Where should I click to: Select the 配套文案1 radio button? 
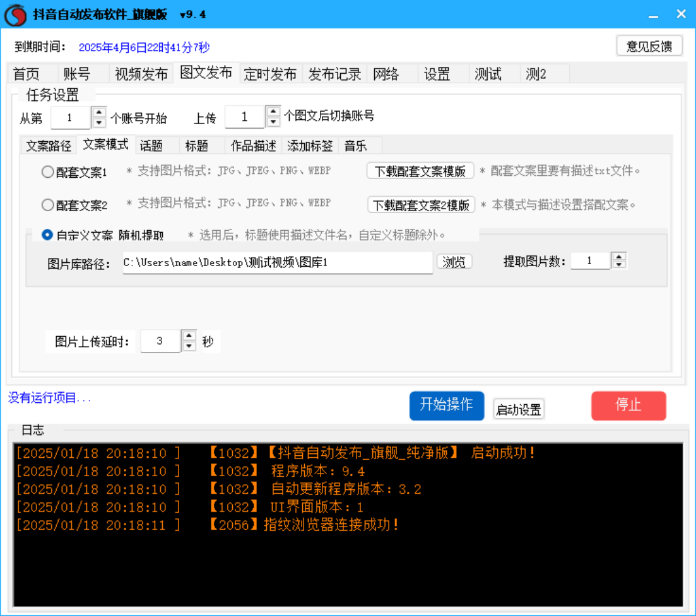tap(47, 171)
